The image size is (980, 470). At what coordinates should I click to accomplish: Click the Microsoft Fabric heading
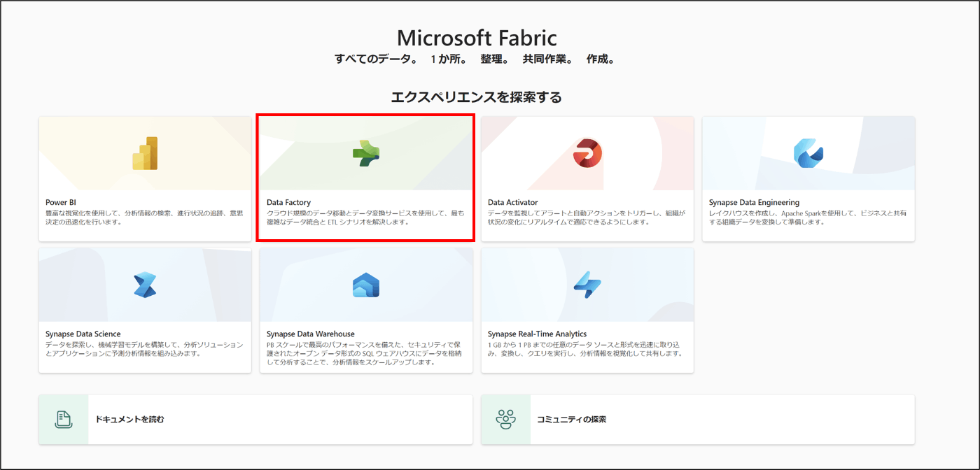point(477,38)
